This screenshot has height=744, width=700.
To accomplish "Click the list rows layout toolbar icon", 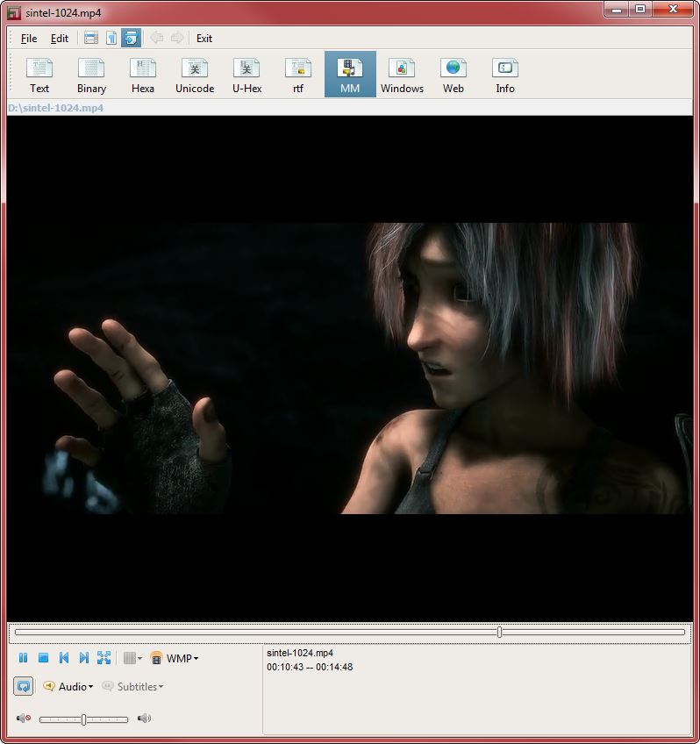I will [x=91, y=38].
